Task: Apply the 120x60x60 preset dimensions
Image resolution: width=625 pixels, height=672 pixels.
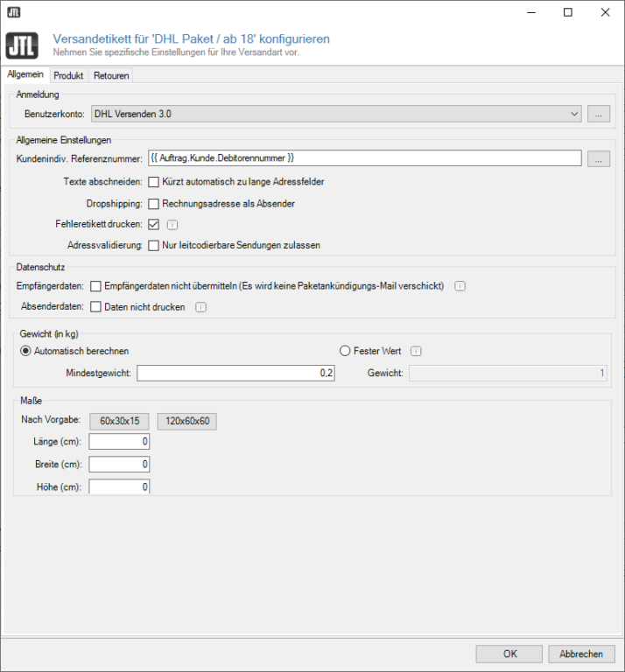Action: tap(186, 421)
